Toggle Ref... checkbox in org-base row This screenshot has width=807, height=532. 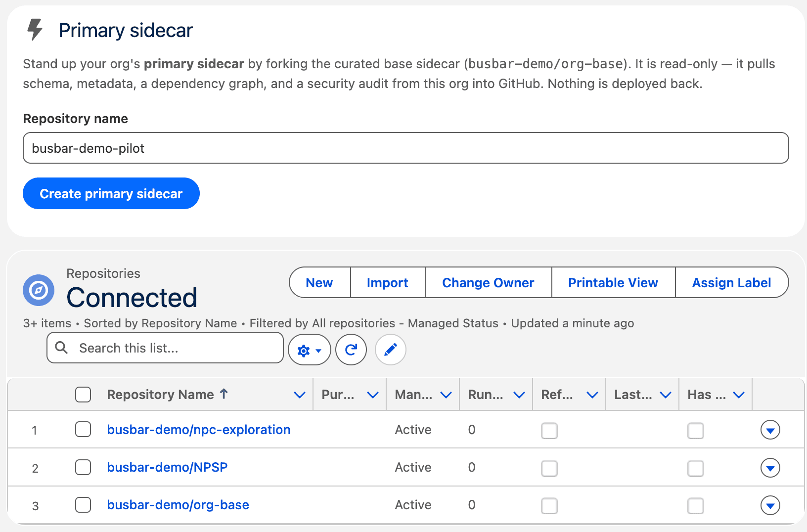549,506
